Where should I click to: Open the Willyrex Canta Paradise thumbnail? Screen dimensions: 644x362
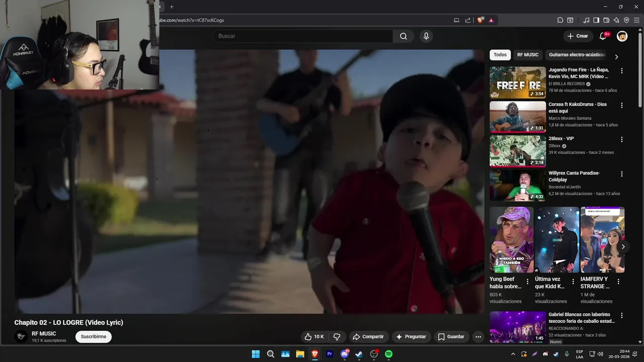(518, 186)
